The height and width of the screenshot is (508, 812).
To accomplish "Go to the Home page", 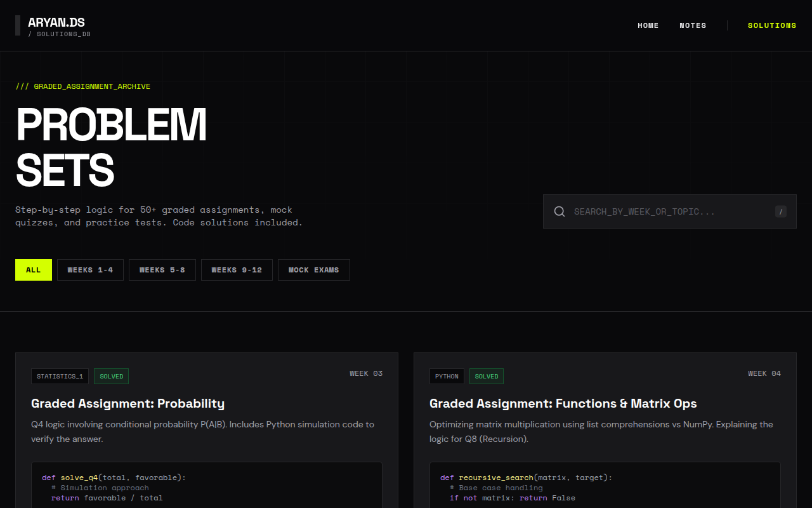I will [648, 25].
